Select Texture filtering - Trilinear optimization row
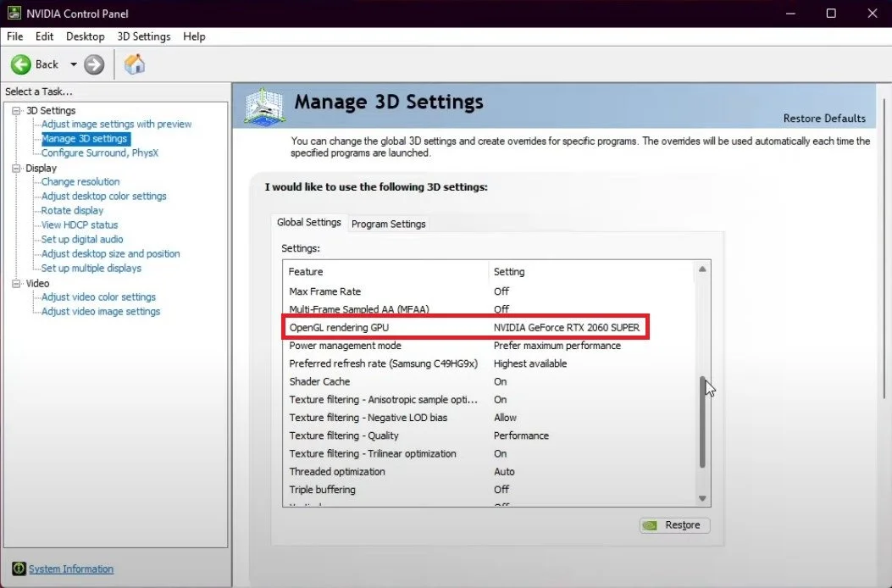 coord(490,453)
